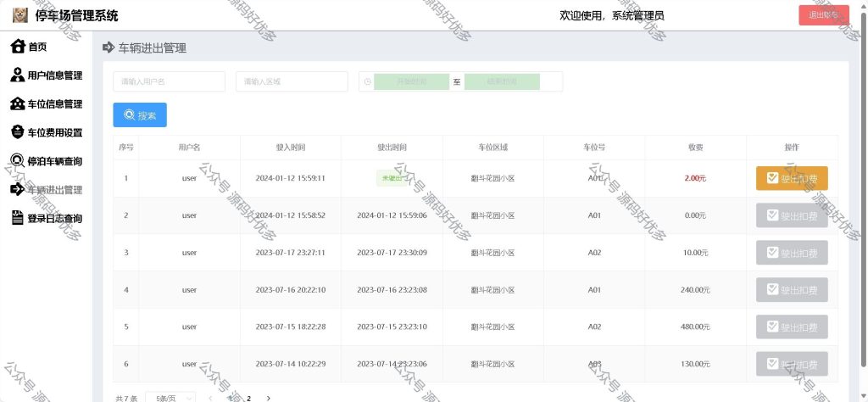Screen dimensions: 868x402
Task: Focus the 请输入区域 area input
Action: (292, 81)
